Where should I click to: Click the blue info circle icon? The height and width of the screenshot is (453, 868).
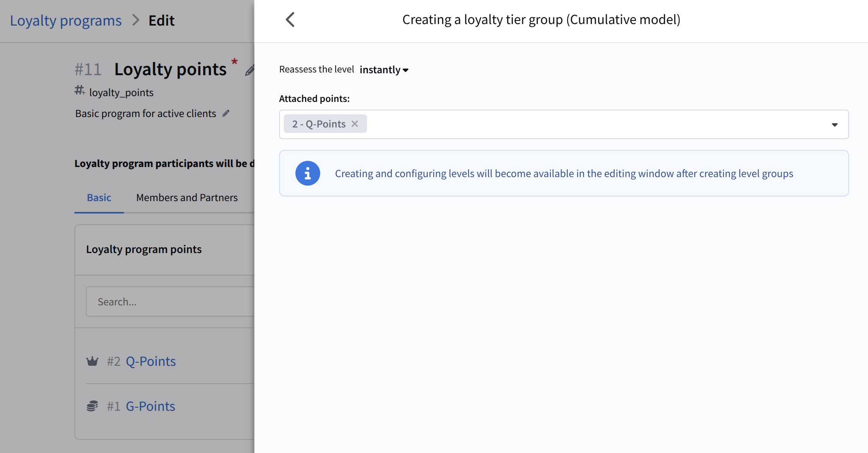(307, 173)
